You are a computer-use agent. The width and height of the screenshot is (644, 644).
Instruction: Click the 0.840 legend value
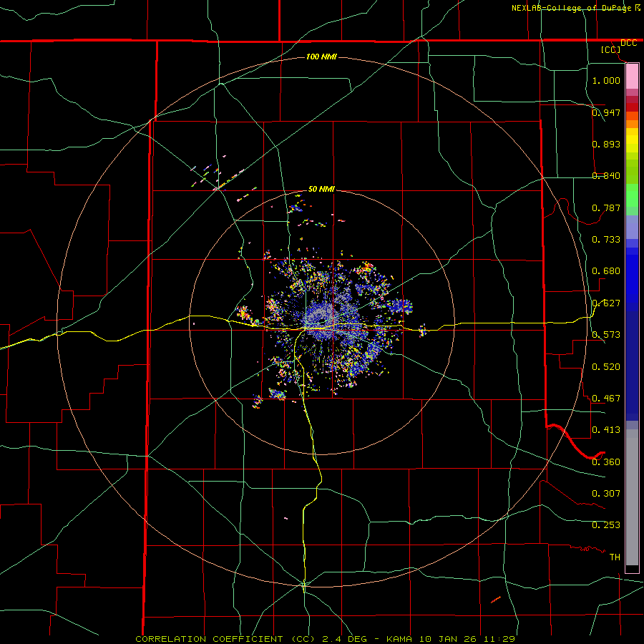click(x=606, y=175)
